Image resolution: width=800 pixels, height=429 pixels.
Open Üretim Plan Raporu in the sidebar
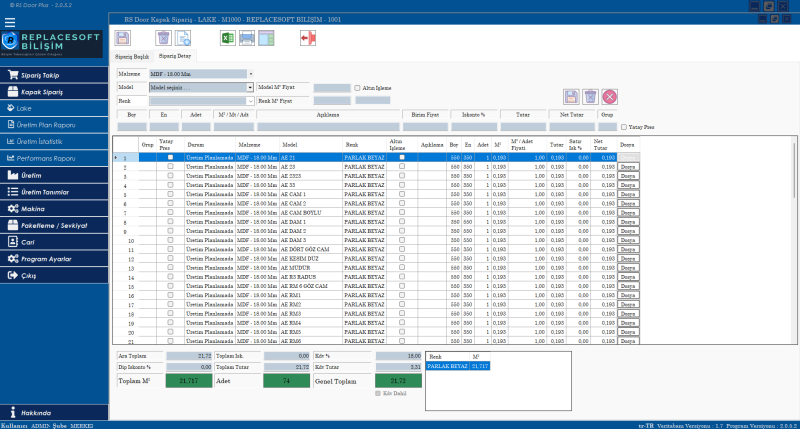(x=54, y=125)
